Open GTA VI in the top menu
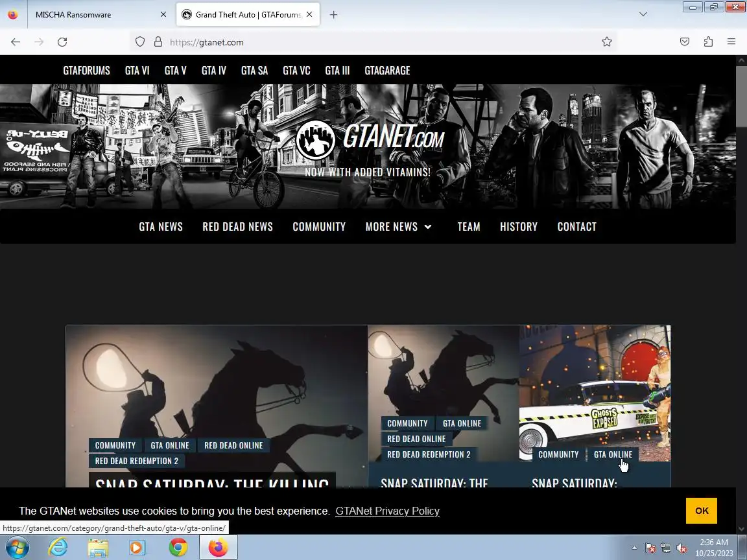This screenshot has width=747, height=560. point(137,71)
